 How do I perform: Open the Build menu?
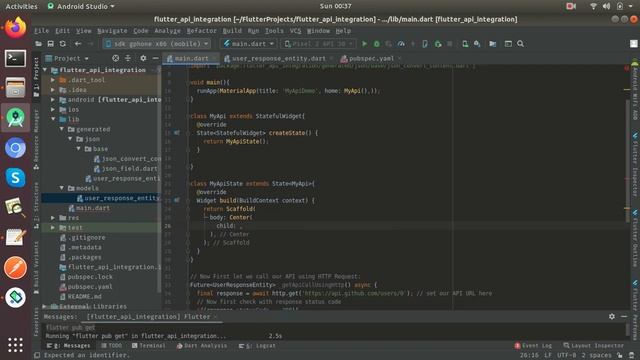(x=232, y=31)
